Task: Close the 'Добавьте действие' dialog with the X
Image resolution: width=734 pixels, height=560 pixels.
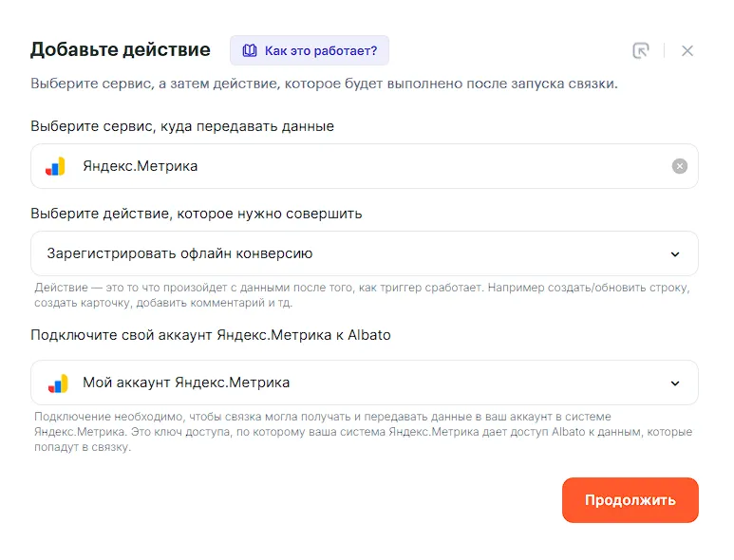Action: pyautogui.click(x=687, y=50)
